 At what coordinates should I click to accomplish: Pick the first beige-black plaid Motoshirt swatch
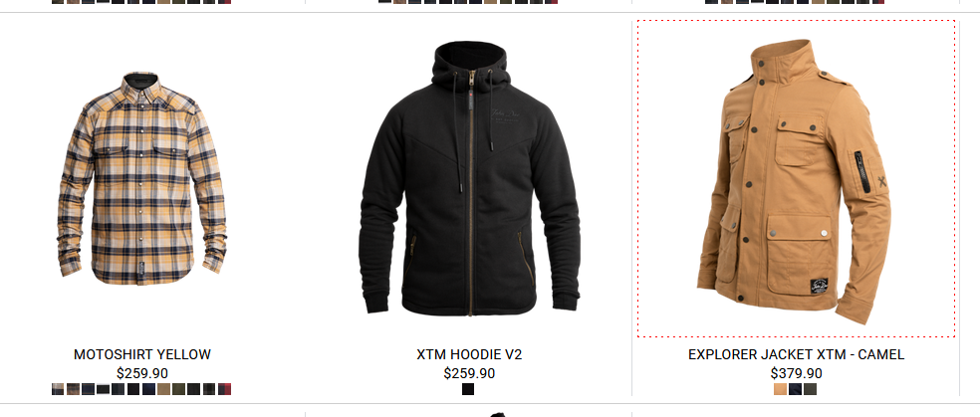[x=58, y=389]
